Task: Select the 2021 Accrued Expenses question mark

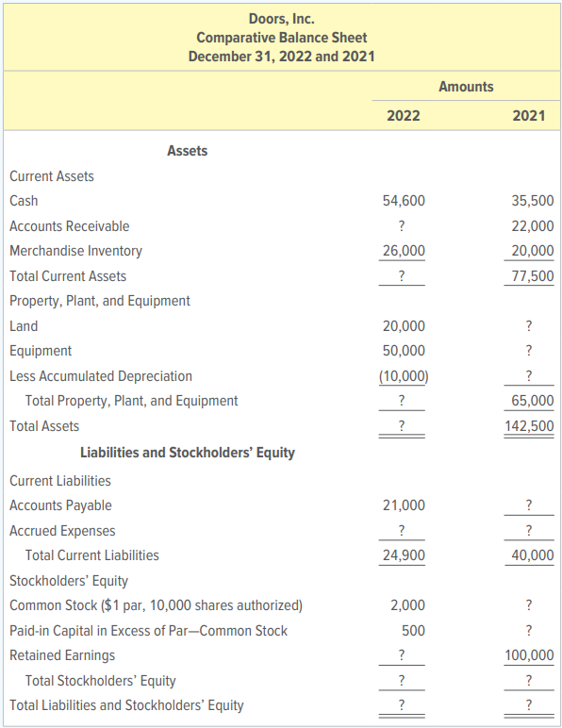Action: [x=529, y=530]
